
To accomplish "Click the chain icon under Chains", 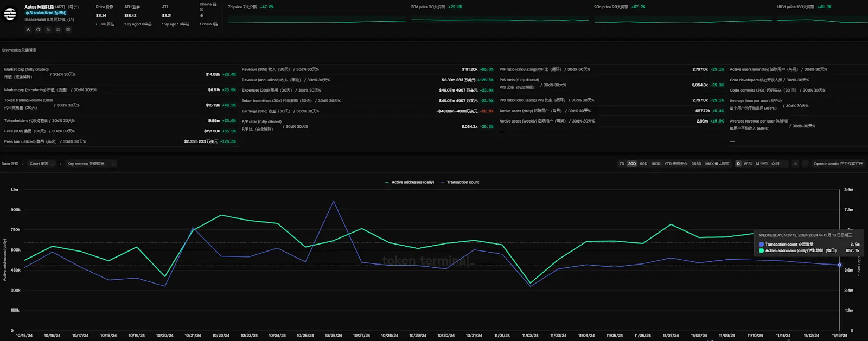I will pyautogui.click(x=202, y=16).
